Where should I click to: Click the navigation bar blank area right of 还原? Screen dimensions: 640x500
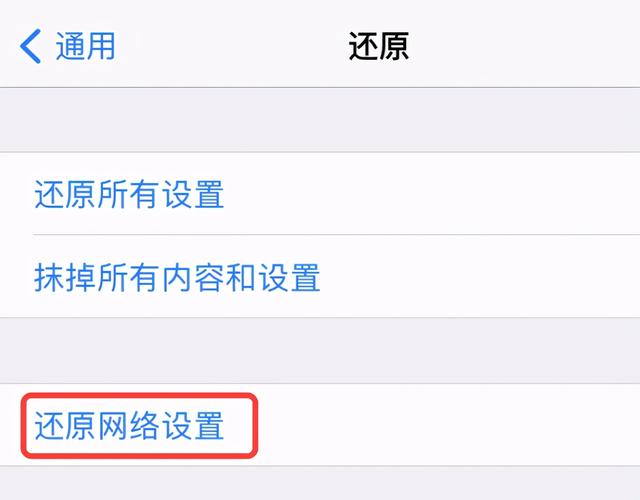pyautogui.click(x=524, y=46)
